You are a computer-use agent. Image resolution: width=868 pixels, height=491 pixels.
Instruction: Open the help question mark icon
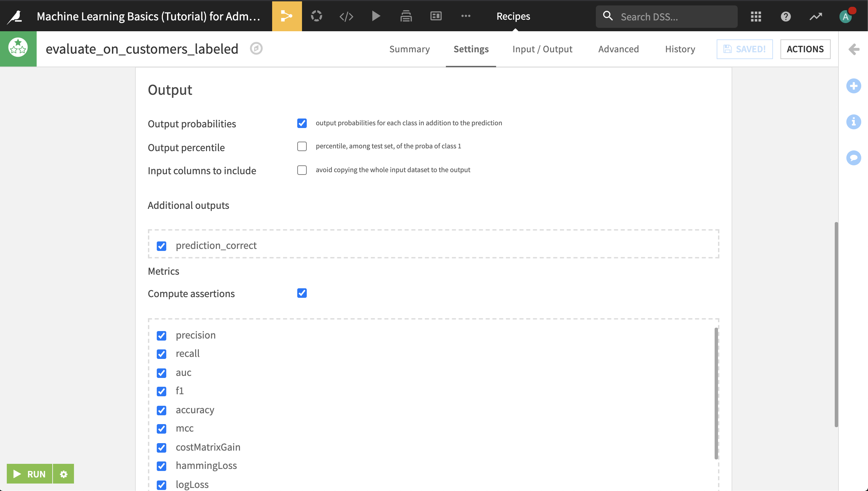[x=786, y=16]
